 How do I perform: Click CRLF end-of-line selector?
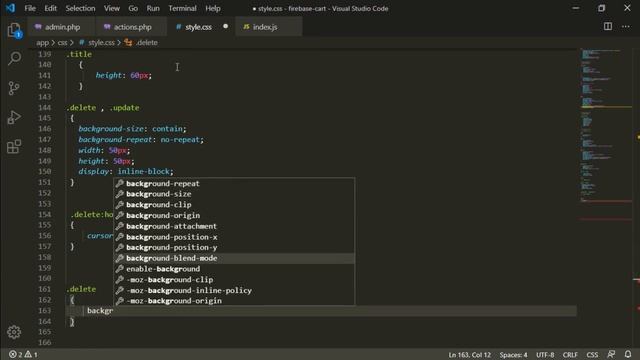[570, 355]
